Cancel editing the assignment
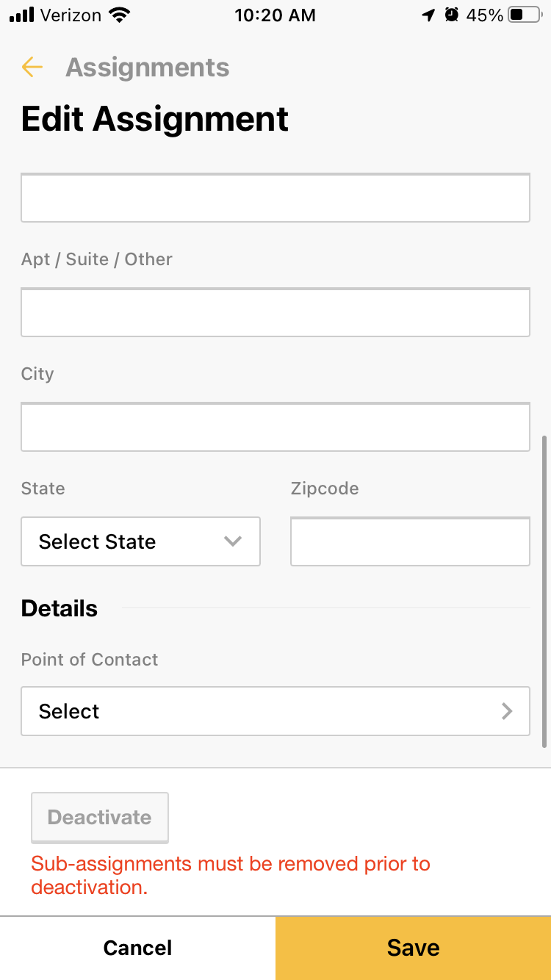 (137, 948)
